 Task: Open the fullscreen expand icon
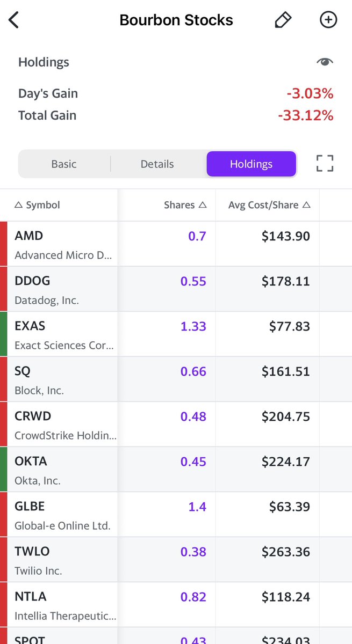click(x=325, y=163)
